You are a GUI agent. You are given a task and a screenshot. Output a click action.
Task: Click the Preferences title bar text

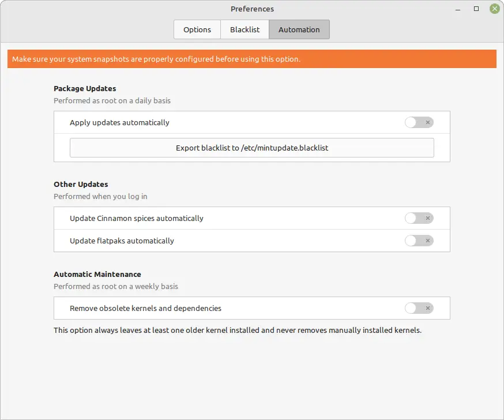coord(252,9)
